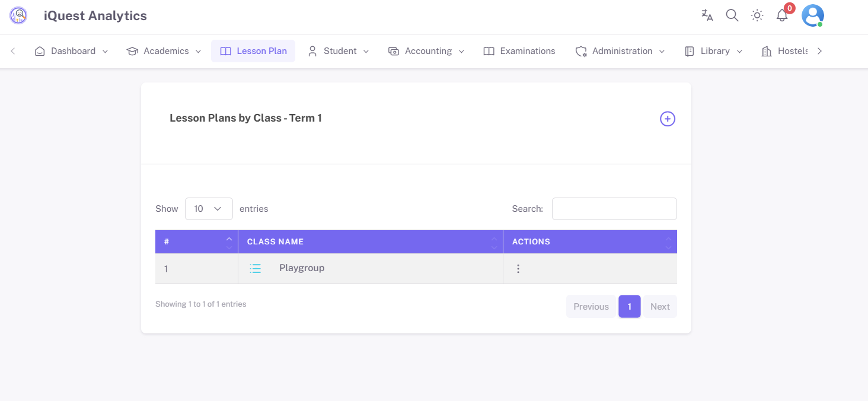The width and height of the screenshot is (868, 401).
Task: Select the Lesson Plan menu tab
Action: point(253,51)
